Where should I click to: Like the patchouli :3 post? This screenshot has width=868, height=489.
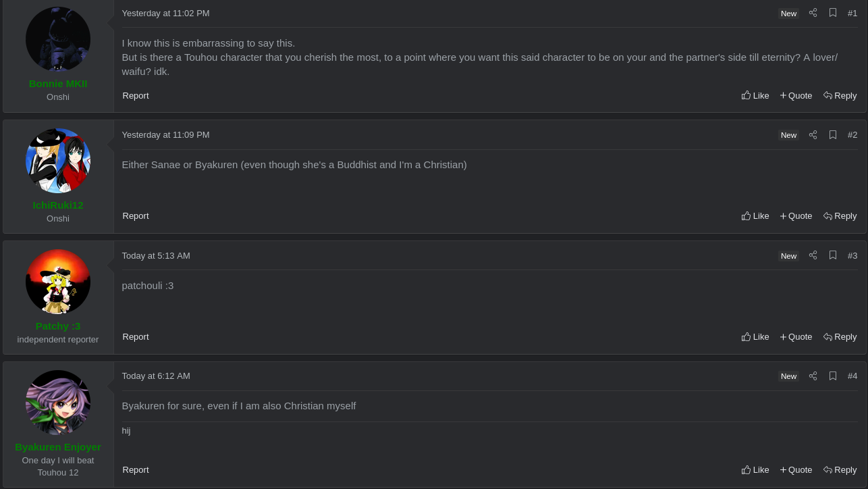click(x=755, y=336)
